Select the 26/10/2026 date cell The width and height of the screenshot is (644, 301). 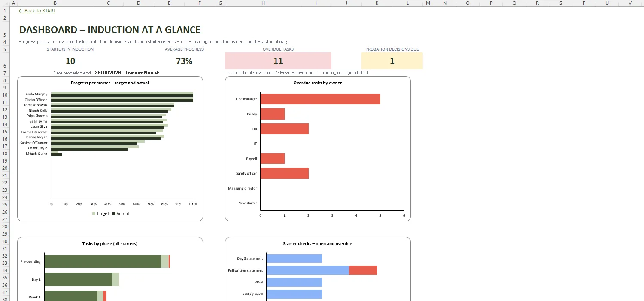[x=108, y=73]
